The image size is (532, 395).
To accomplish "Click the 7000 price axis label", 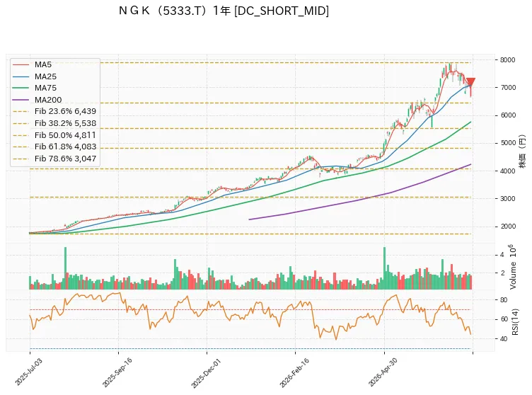I will click(507, 88).
